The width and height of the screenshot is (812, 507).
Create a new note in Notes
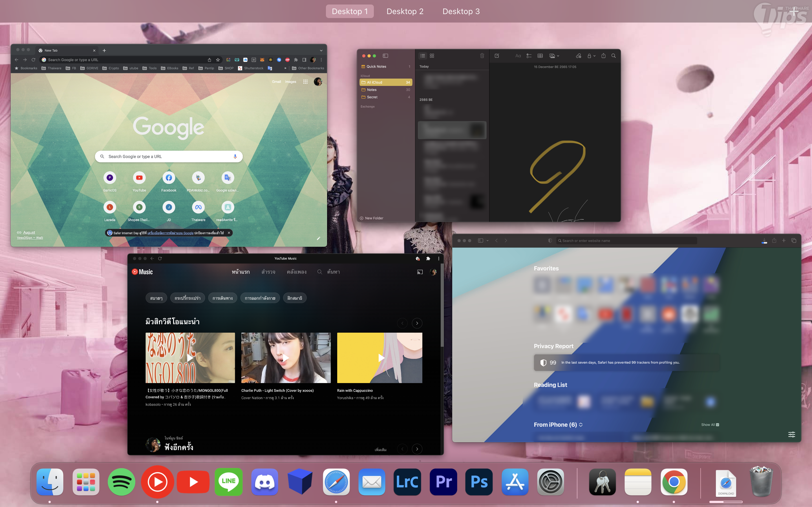click(497, 56)
